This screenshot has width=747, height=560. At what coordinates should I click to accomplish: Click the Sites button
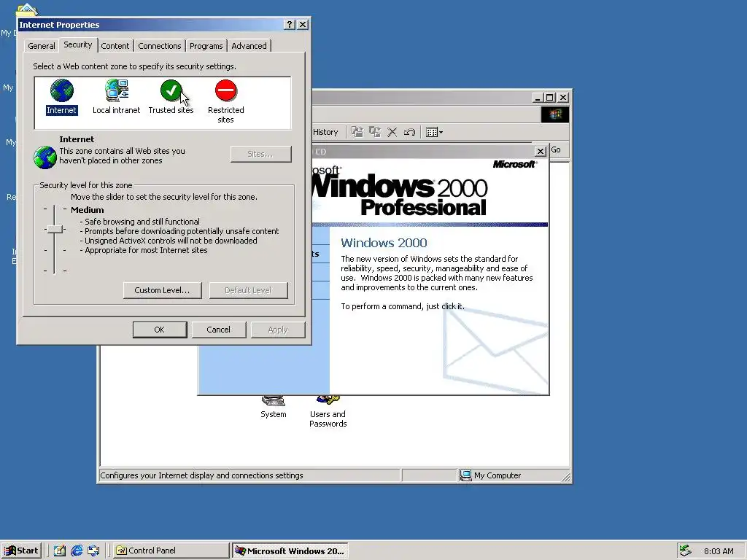pyautogui.click(x=260, y=154)
